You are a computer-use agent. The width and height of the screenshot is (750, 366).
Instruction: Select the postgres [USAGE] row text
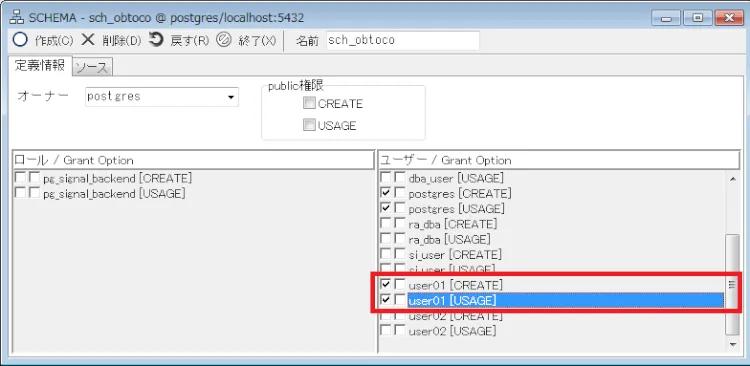457,209
